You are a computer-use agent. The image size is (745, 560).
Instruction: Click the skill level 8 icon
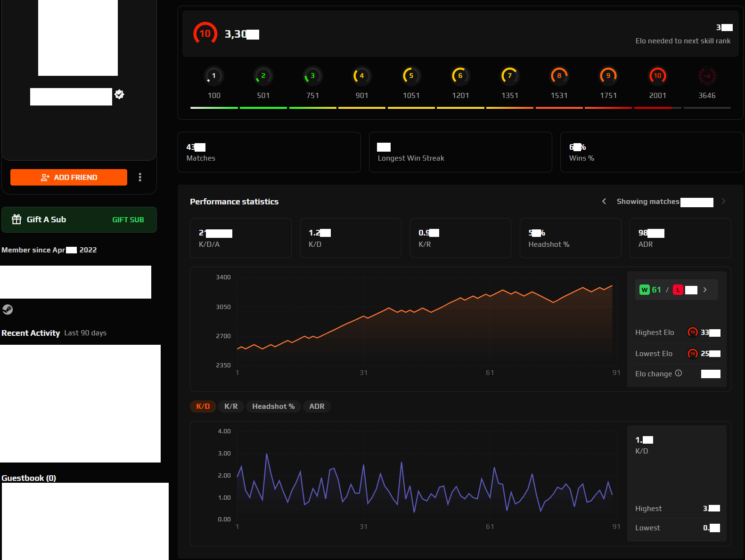pos(559,76)
